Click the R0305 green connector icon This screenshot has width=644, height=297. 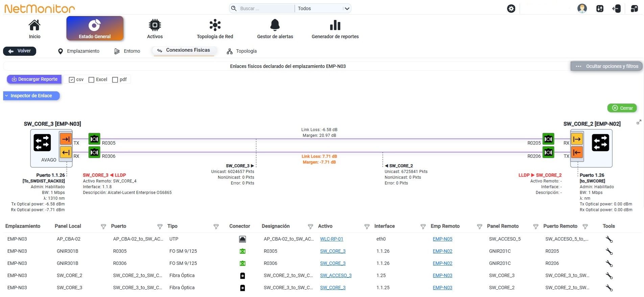pyautogui.click(x=94, y=139)
